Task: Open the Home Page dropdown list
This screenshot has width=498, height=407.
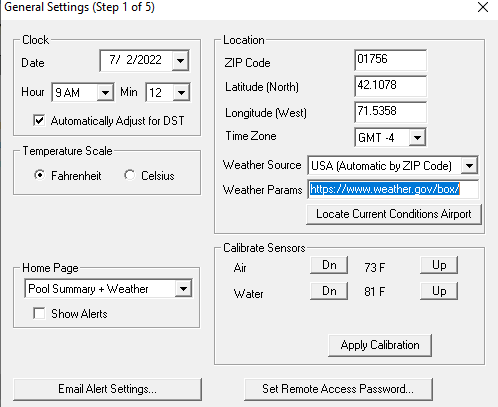Action: click(183, 289)
